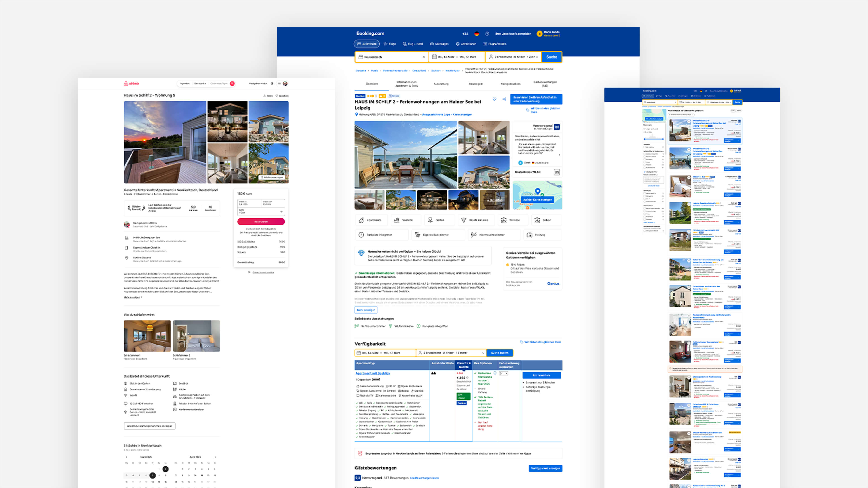Viewport: 868px width, 488px height.
Task: Click the Parkplatz inbegriffen amenity tile
Action: click(382, 235)
